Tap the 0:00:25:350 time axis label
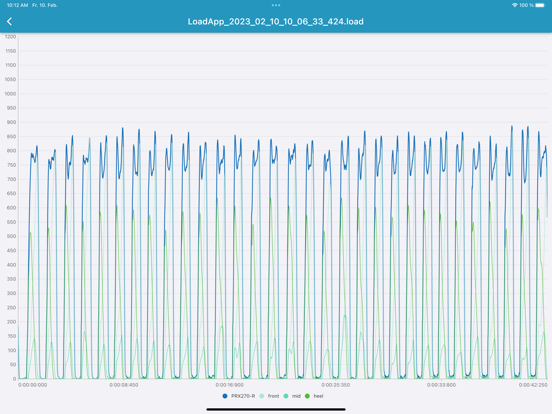The width and height of the screenshot is (552, 414). click(335, 385)
